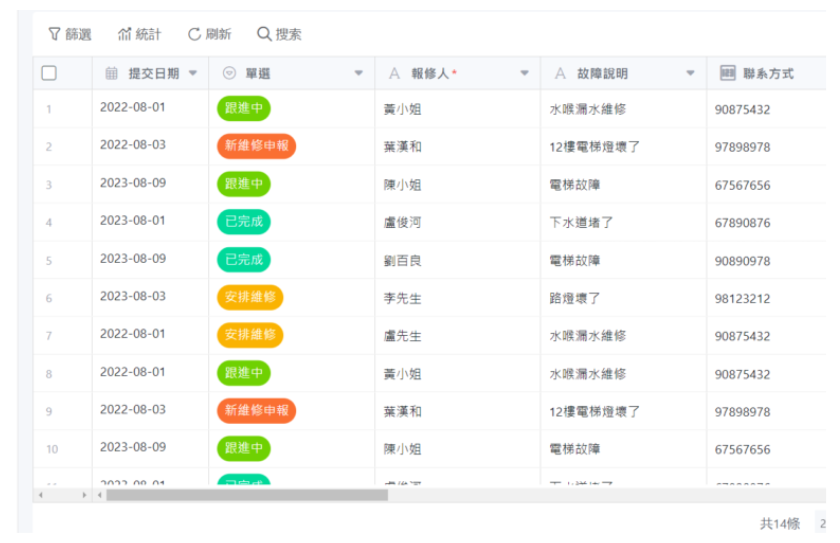Image resolution: width=840 pixels, height=543 pixels.
Task: Click the 新維修申報 tag in row 2
Action: tap(257, 146)
